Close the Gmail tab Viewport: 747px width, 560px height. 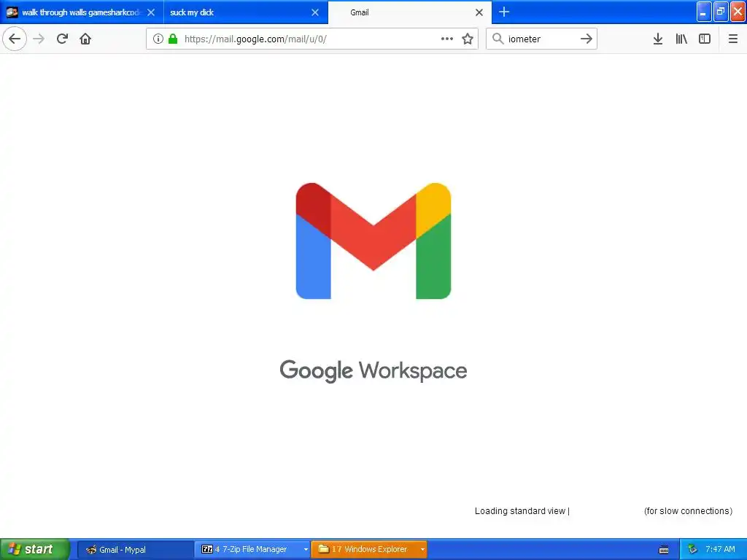click(479, 12)
